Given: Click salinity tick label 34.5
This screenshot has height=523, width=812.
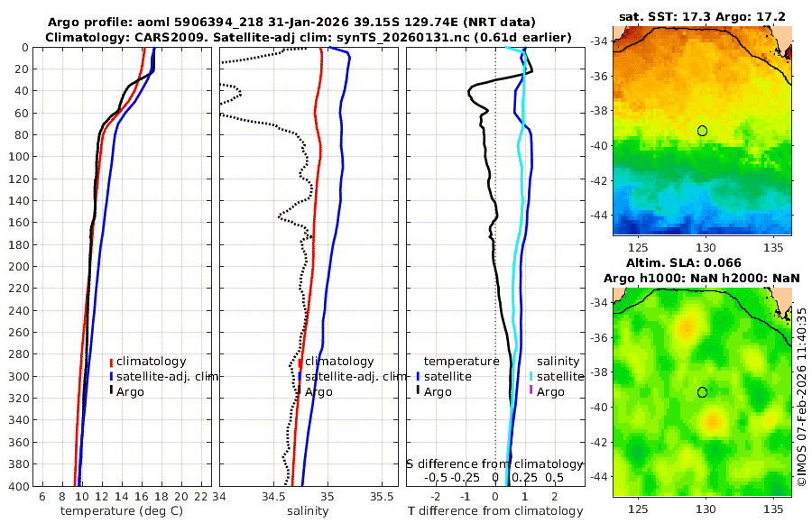Looking at the screenshot, I should point(273,497).
